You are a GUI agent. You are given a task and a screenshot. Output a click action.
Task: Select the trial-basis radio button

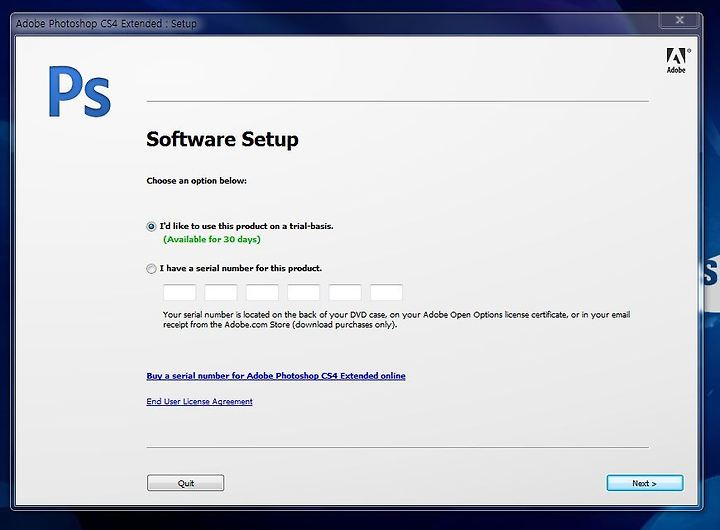pyautogui.click(x=151, y=226)
